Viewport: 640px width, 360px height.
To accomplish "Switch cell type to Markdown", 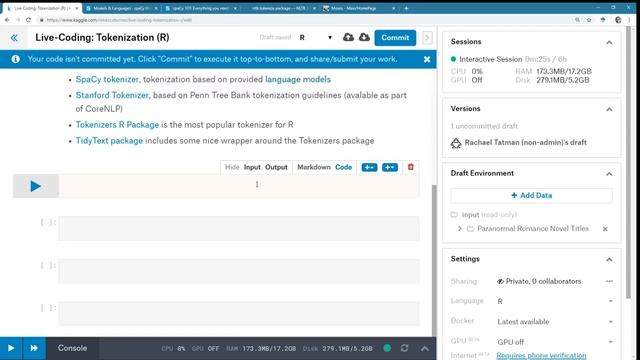I will (x=314, y=167).
